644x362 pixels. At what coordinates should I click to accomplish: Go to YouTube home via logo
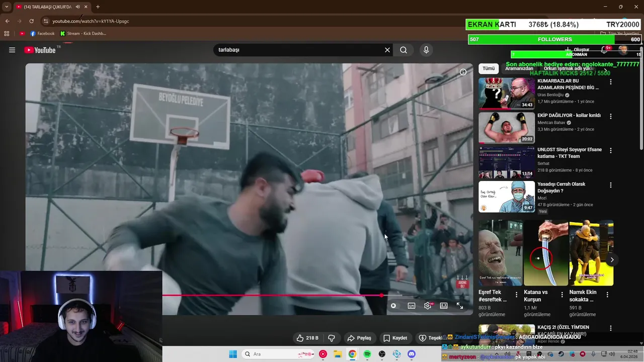40,50
